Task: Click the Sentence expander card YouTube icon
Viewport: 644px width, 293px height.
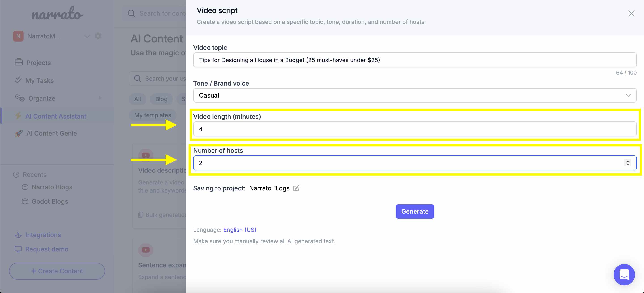Action: (x=146, y=250)
